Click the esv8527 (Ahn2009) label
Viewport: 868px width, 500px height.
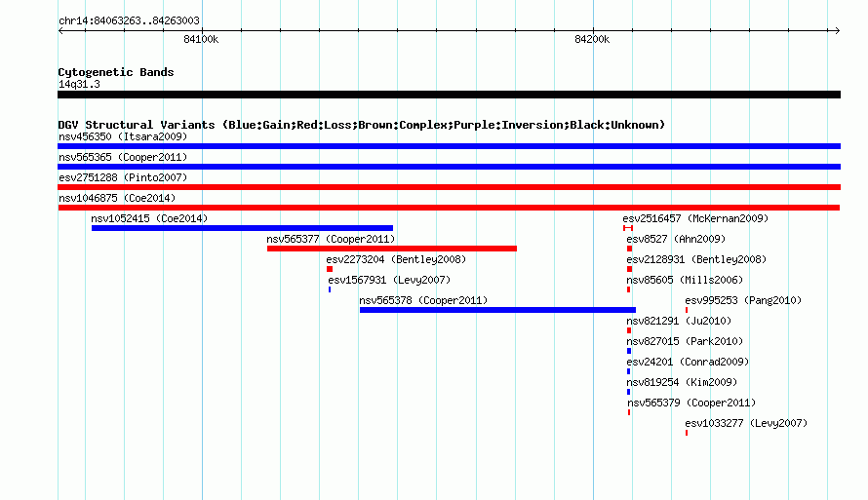coord(676,239)
